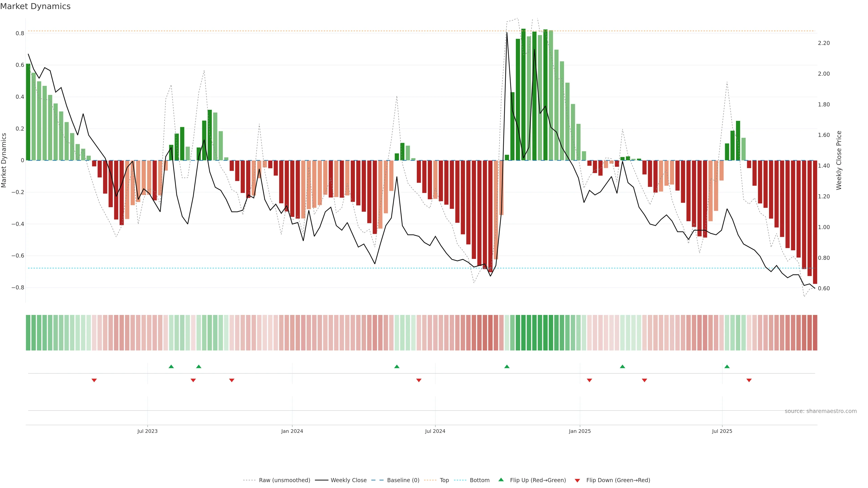Click the Jul 2024 x-axis label
868x488 pixels.
coord(435,431)
